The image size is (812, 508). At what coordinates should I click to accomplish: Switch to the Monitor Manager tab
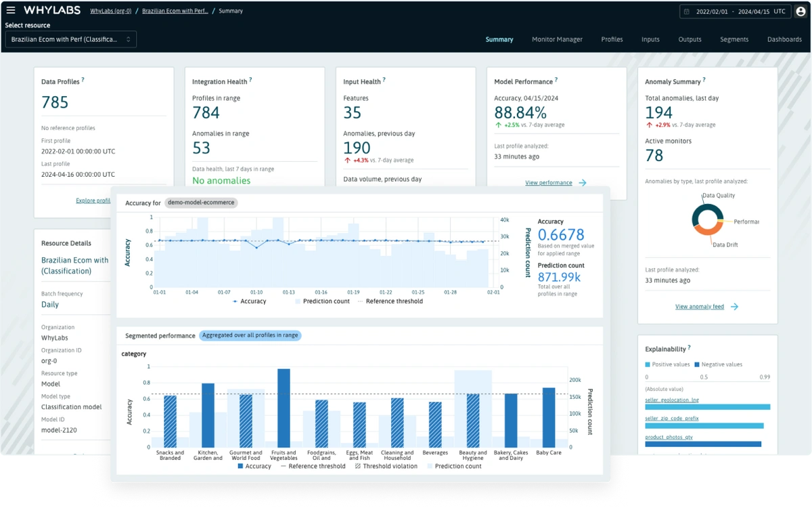(557, 39)
